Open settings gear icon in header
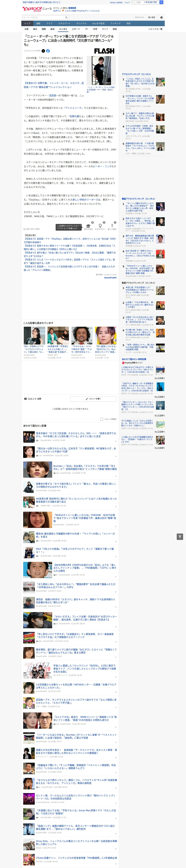 pyautogui.click(x=161, y=18)
